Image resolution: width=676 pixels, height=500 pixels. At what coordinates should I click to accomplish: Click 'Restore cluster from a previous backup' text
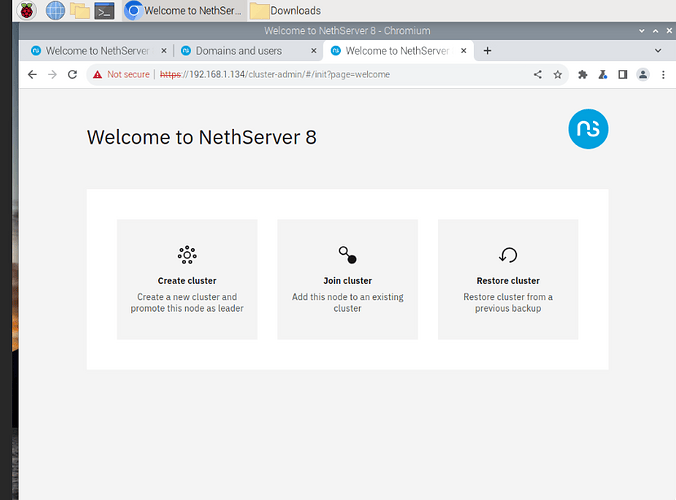pos(508,303)
